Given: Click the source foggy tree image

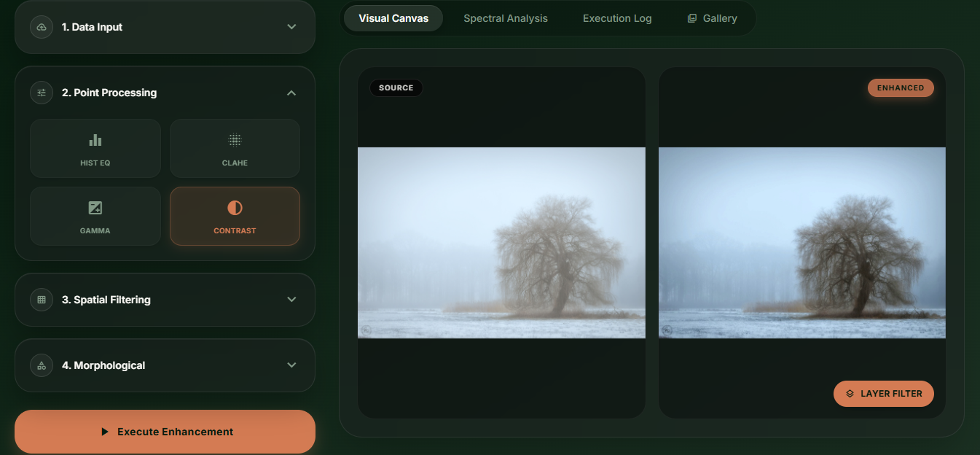Looking at the screenshot, I should [x=501, y=243].
